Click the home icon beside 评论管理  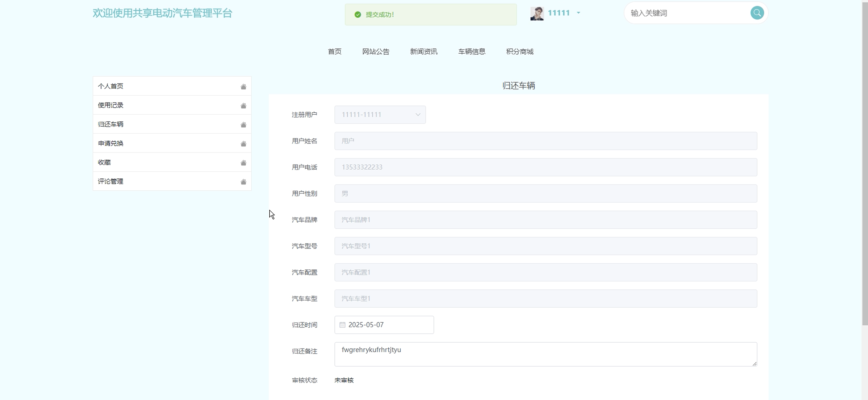coord(243,182)
